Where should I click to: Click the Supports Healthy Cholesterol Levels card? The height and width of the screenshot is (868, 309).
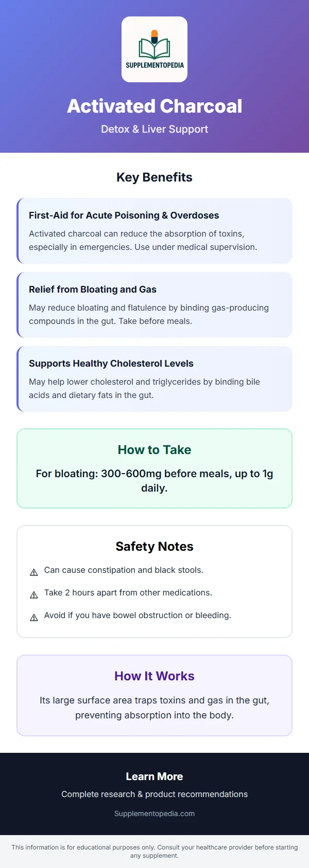coord(154,379)
